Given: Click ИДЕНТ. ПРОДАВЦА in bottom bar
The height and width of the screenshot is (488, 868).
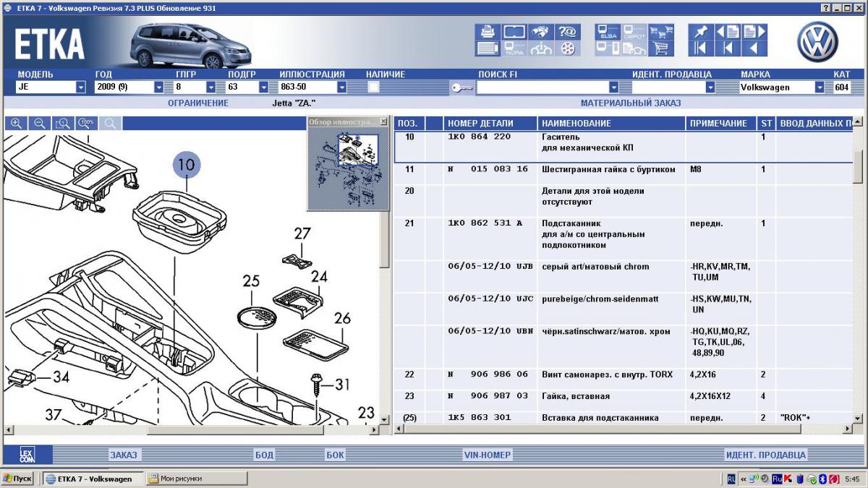Looking at the screenshot, I should (765, 455).
